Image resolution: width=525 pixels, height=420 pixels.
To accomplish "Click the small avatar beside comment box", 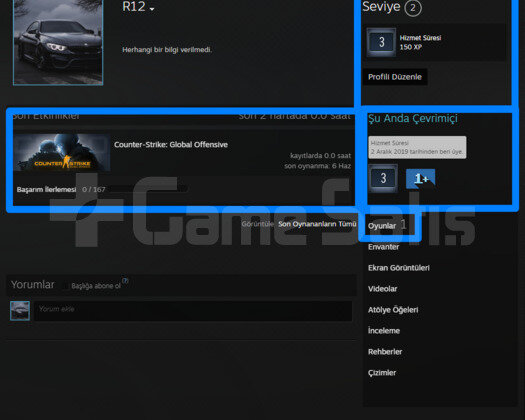I will tap(20, 310).
